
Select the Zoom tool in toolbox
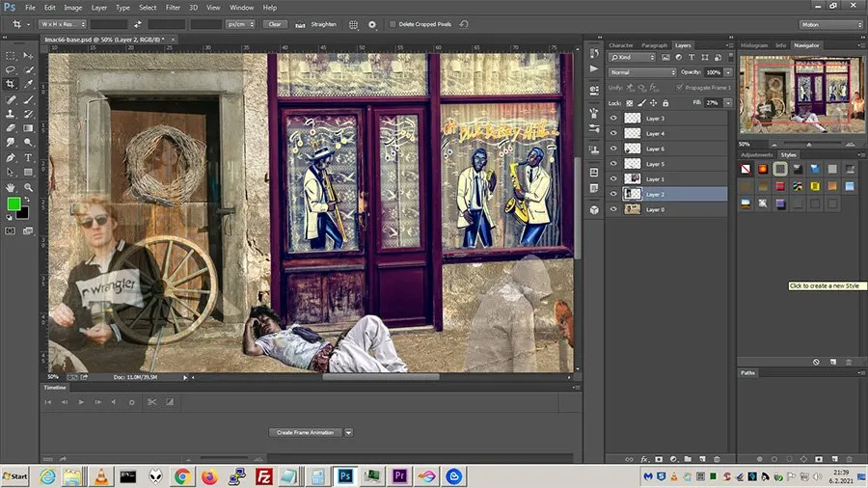[x=28, y=186]
